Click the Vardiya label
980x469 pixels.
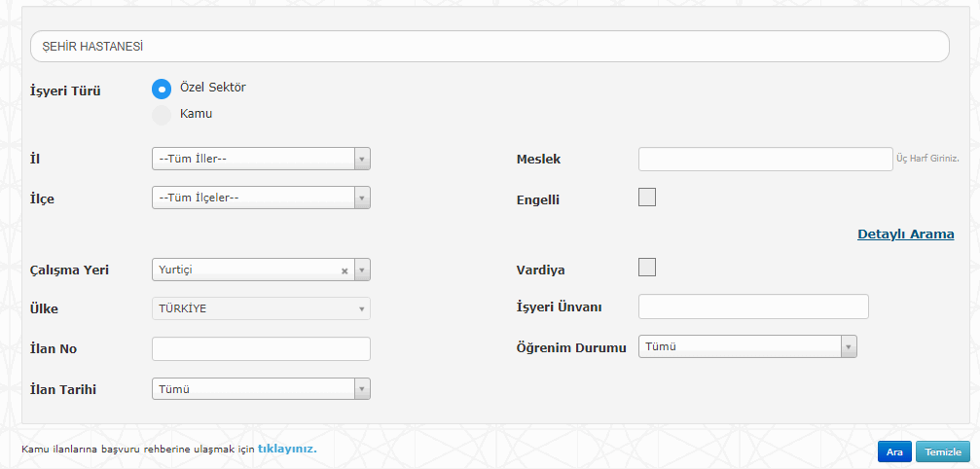[541, 271]
